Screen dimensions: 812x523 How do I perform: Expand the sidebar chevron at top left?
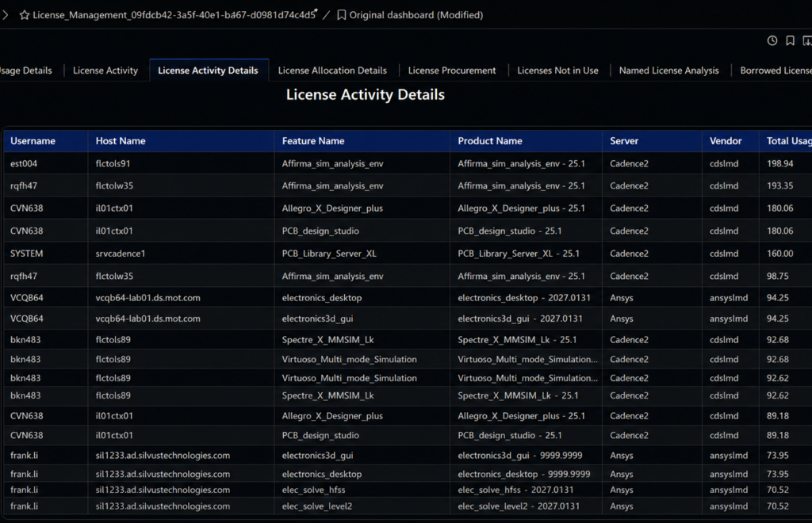(x=6, y=15)
